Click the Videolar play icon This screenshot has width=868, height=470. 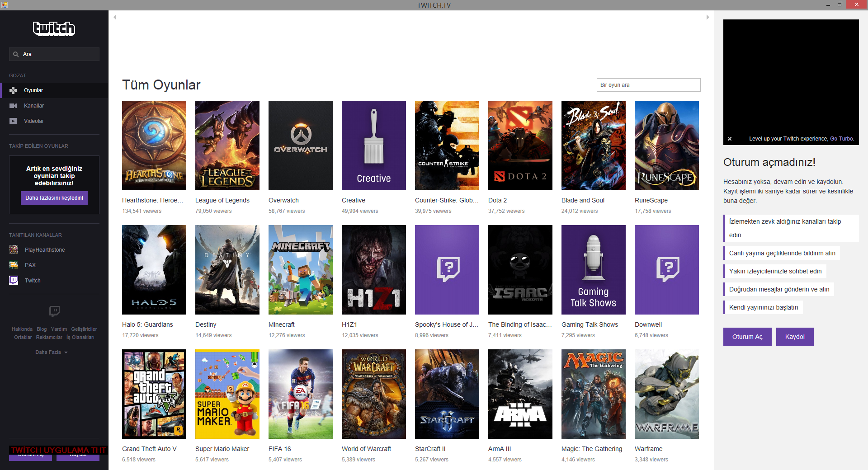pos(13,121)
